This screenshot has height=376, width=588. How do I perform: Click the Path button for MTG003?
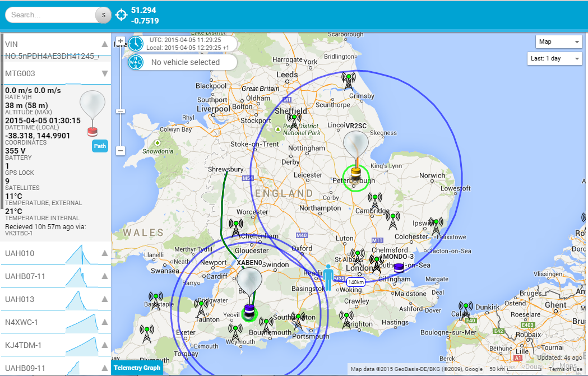point(100,146)
